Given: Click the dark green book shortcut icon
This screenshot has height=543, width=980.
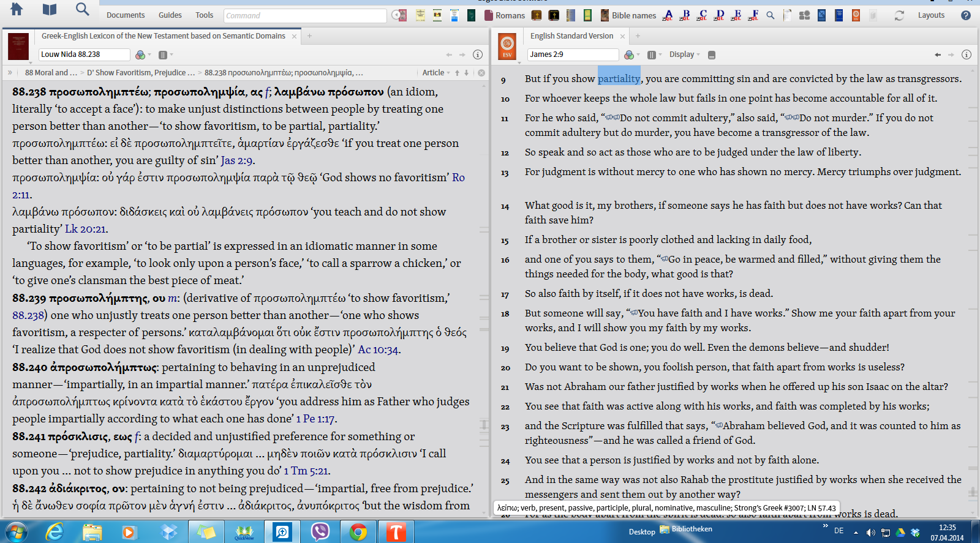Looking at the screenshot, I should click(x=471, y=15).
